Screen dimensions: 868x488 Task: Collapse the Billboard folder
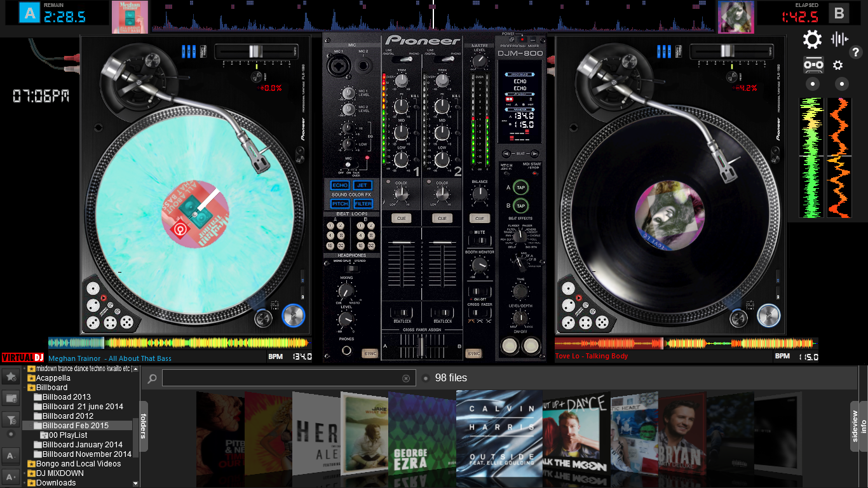(25, 388)
